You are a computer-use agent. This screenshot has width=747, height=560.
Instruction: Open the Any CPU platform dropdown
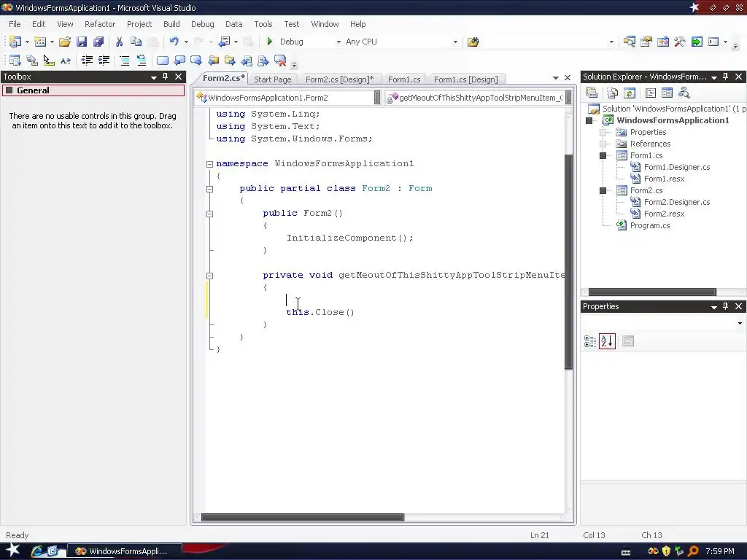point(455,42)
